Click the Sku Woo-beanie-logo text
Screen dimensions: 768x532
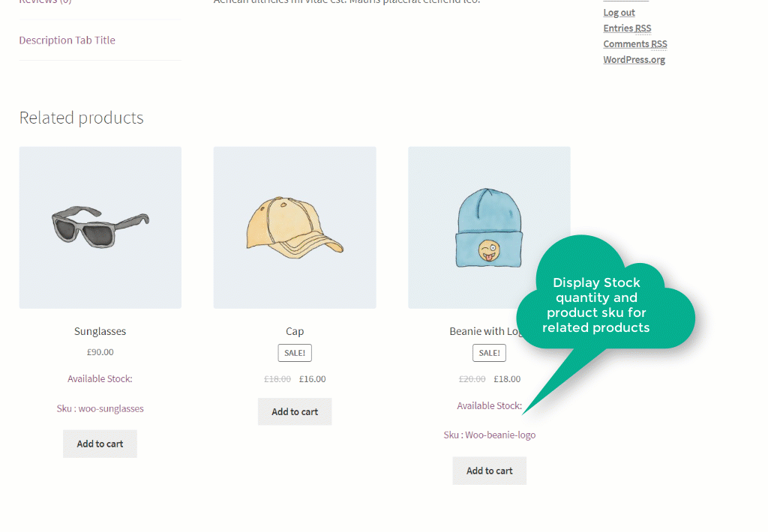tap(489, 435)
